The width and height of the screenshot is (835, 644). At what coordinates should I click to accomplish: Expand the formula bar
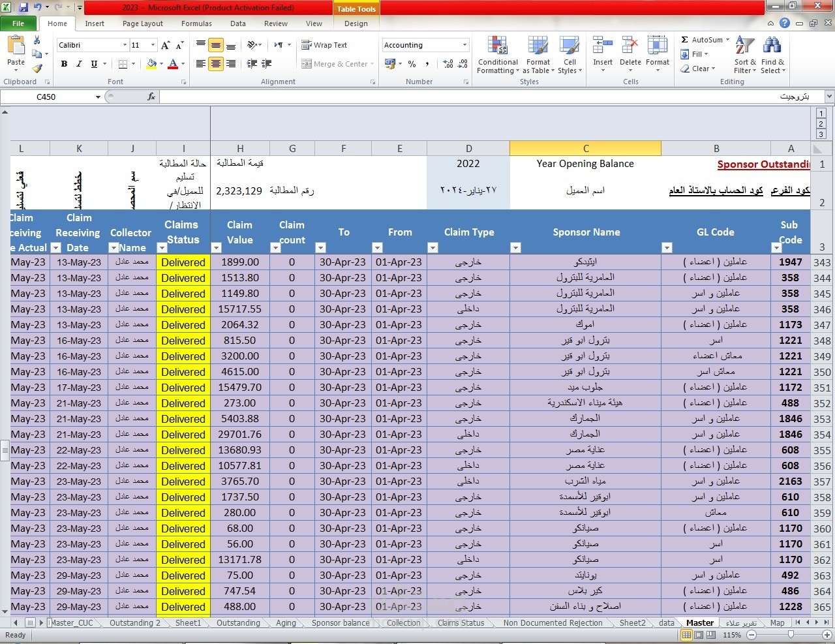[x=829, y=97]
